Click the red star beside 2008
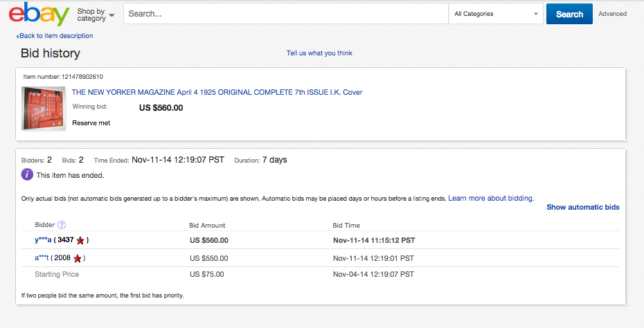The image size is (644, 328). click(78, 259)
